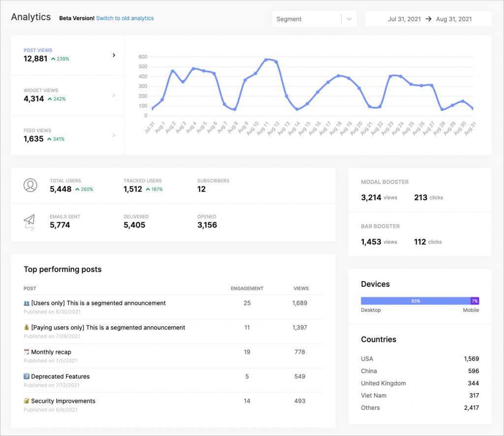Click the Countries heading

[x=378, y=339]
